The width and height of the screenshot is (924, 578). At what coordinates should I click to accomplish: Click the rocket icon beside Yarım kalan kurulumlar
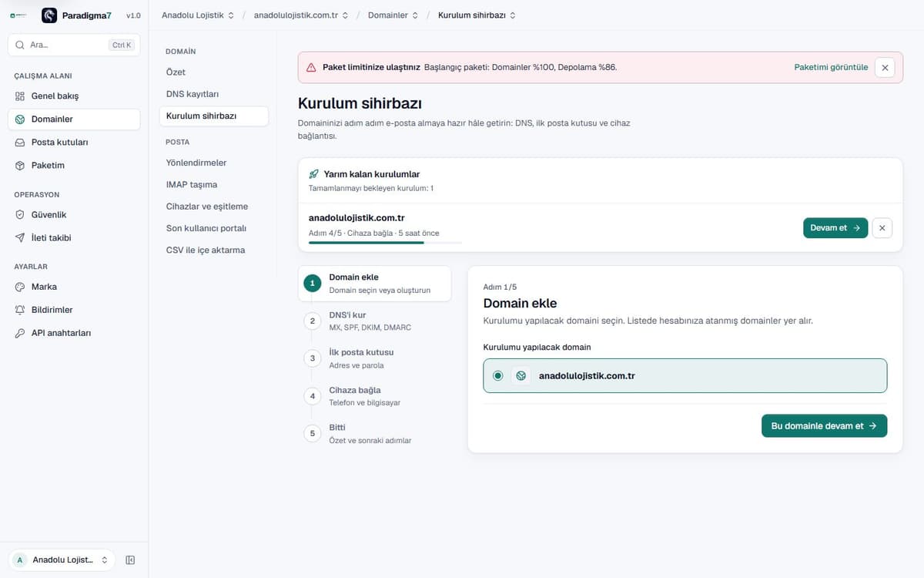tap(313, 174)
